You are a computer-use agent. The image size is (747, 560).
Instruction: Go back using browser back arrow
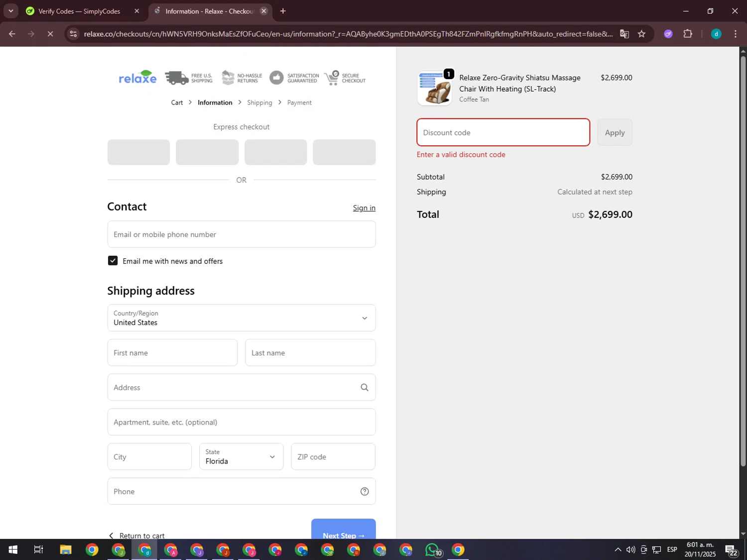[x=12, y=34]
